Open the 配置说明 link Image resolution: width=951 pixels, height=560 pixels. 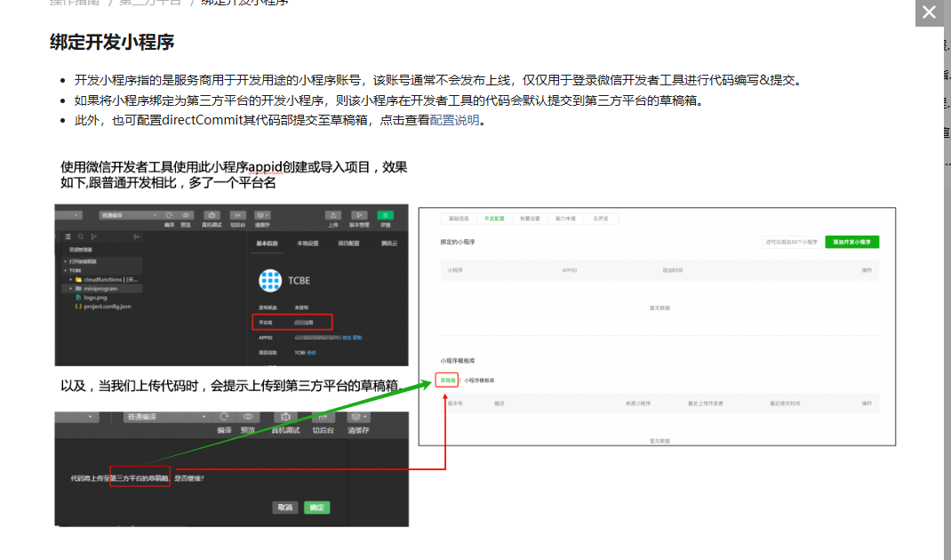454,120
